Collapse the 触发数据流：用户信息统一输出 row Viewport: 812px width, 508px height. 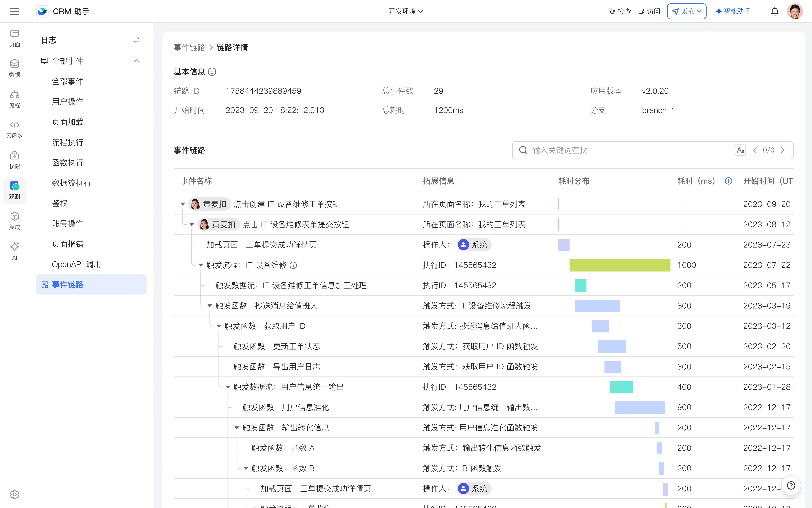click(228, 387)
